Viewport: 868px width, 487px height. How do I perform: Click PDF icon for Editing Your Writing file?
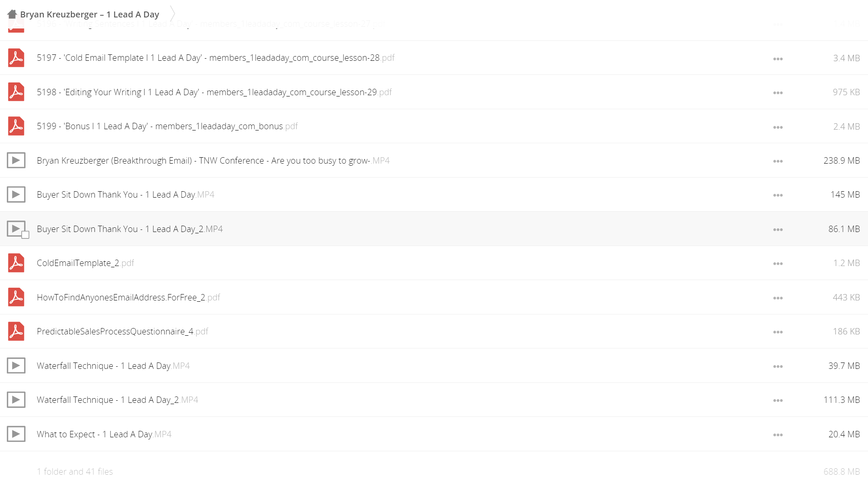tap(16, 92)
